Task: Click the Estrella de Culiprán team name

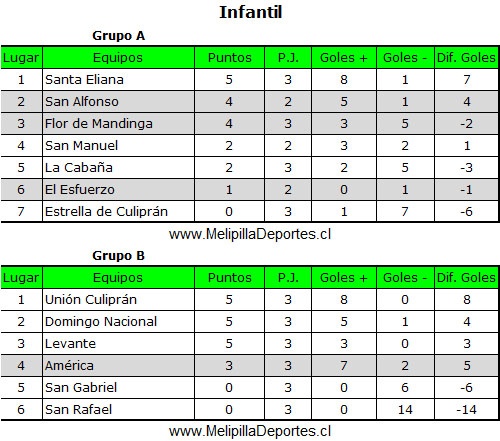Action: tap(106, 212)
